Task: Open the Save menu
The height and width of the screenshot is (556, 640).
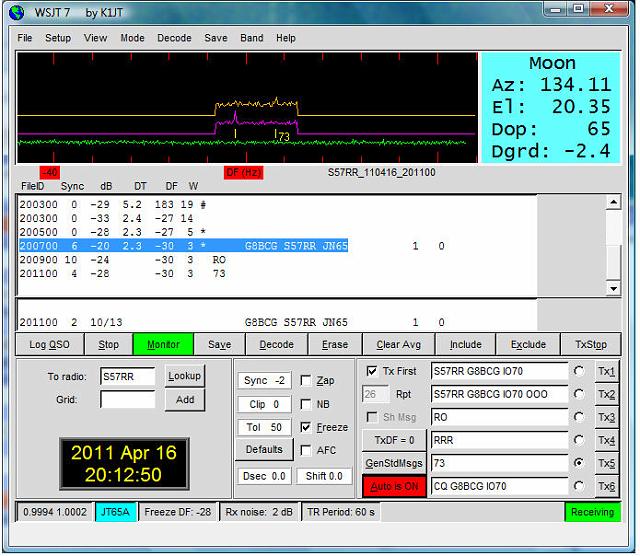Action: pos(216,38)
